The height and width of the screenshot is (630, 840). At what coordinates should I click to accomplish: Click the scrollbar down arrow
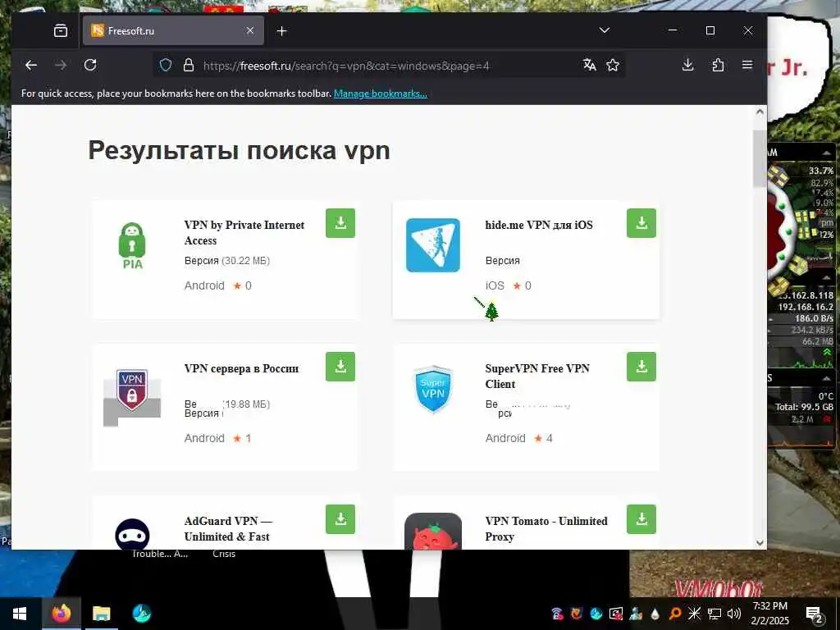tap(760, 543)
